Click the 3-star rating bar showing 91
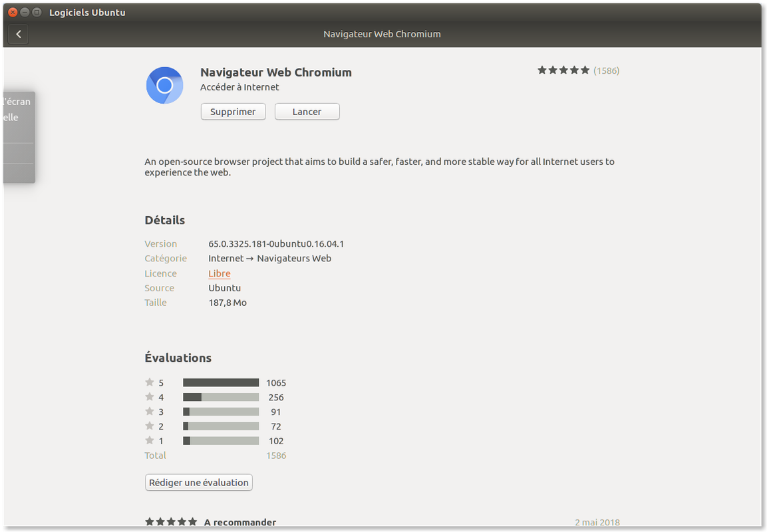The width and height of the screenshot is (767, 532). (x=221, y=412)
